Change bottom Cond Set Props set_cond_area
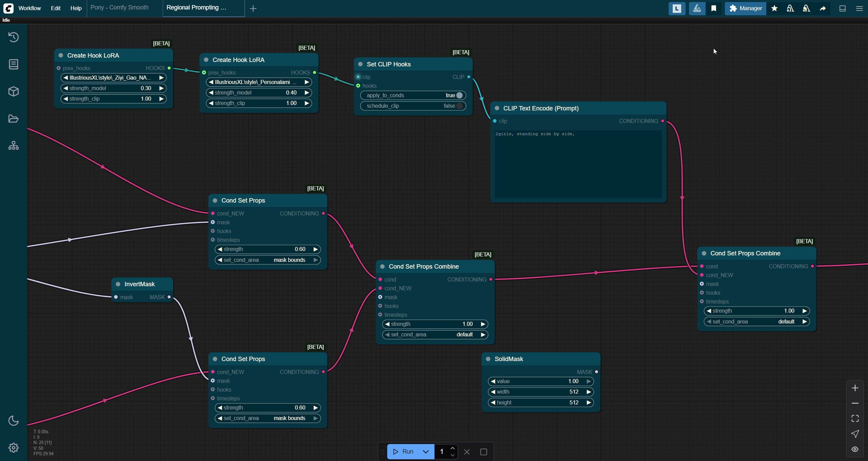868x461 pixels. [268, 418]
